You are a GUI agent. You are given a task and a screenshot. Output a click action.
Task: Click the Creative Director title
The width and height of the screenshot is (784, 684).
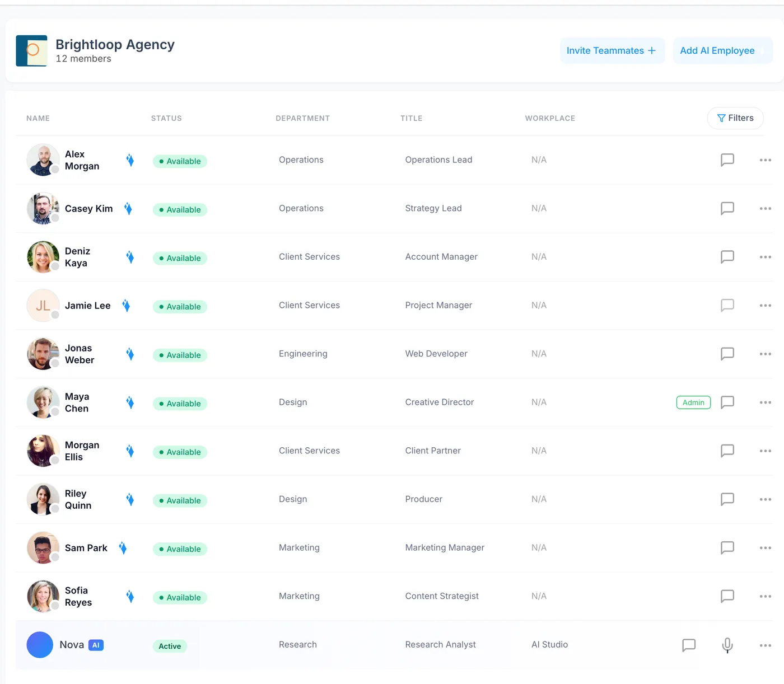point(440,402)
